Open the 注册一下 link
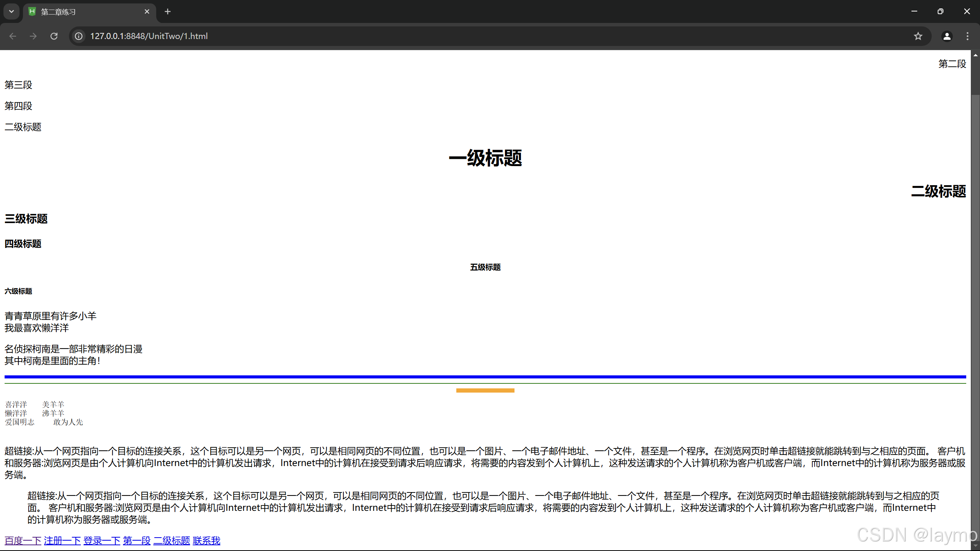 pos(62,541)
